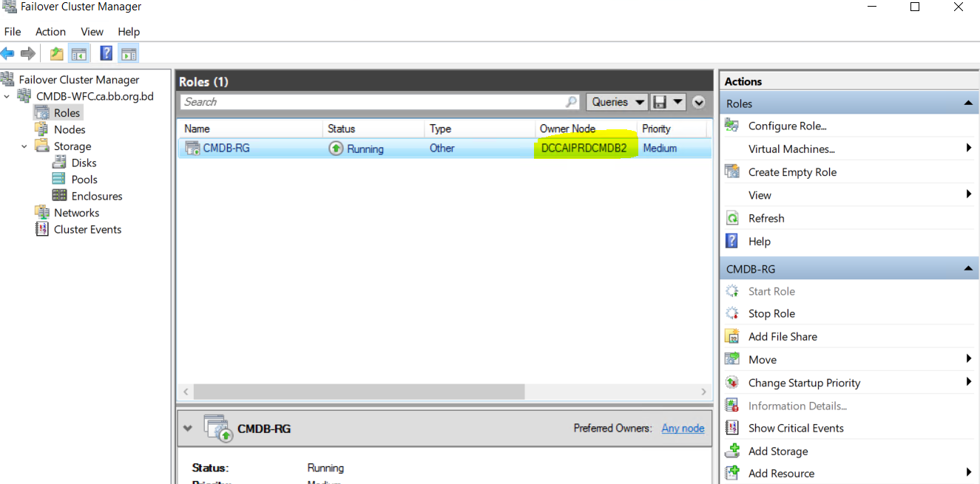Click the Configure Role icon in Actions
980x484 pixels.
pos(732,126)
